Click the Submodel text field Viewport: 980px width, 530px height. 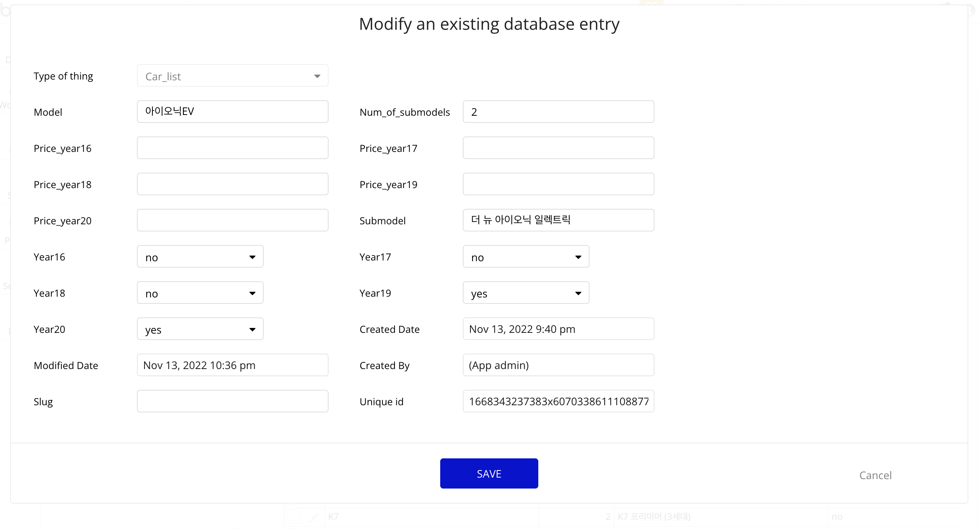click(x=558, y=221)
